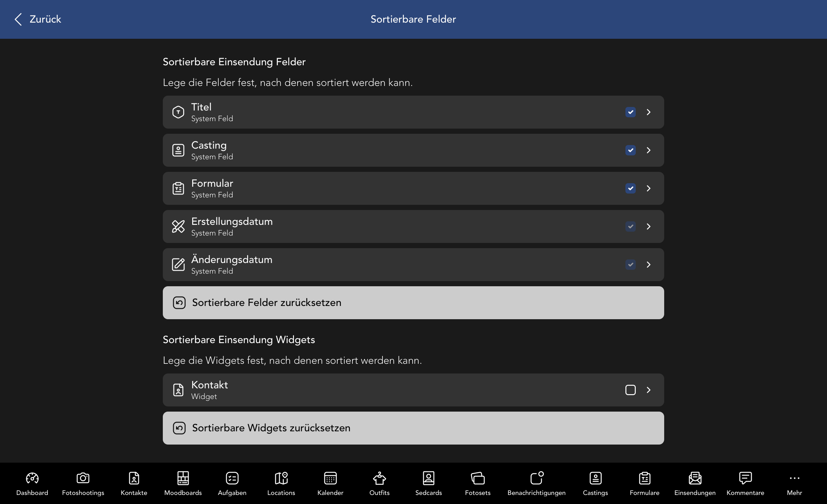Select the Kontakt row label
The height and width of the screenshot is (504, 827).
(209, 385)
